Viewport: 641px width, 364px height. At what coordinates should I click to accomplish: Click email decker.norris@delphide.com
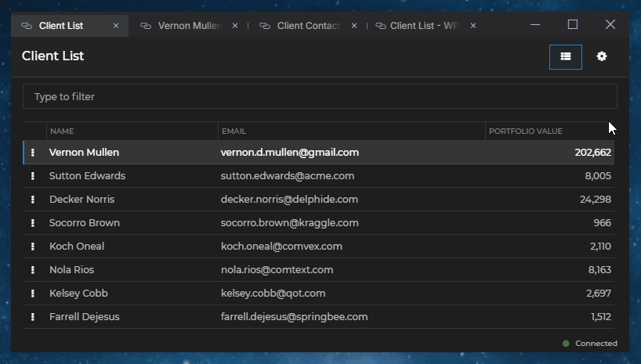289,200
